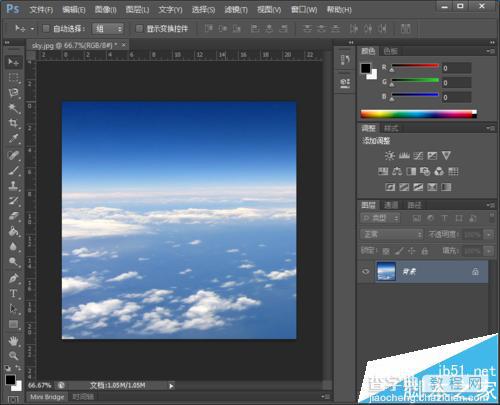
Task: Toggle lock position icon
Action: (x=412, y=251)
